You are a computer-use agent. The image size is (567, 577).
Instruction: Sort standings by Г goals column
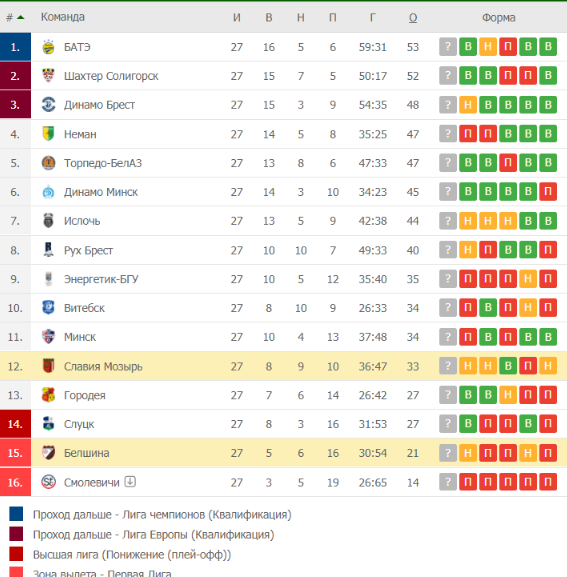[x=373, y=17]
